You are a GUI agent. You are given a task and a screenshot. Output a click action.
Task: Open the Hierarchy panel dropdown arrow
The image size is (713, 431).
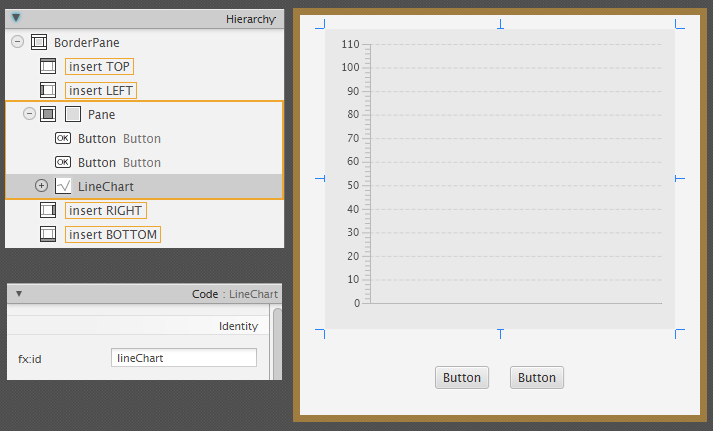point(17,18)
